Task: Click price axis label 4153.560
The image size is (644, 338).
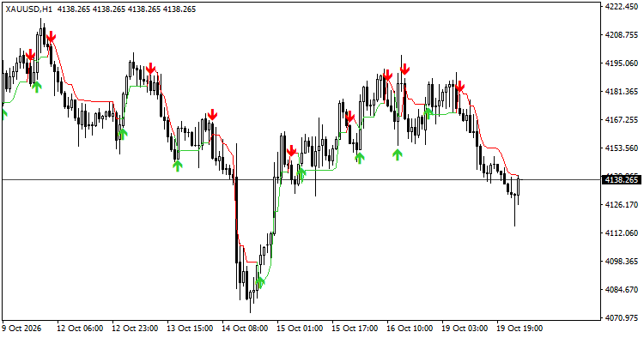Action: click(x=622, y=148)
